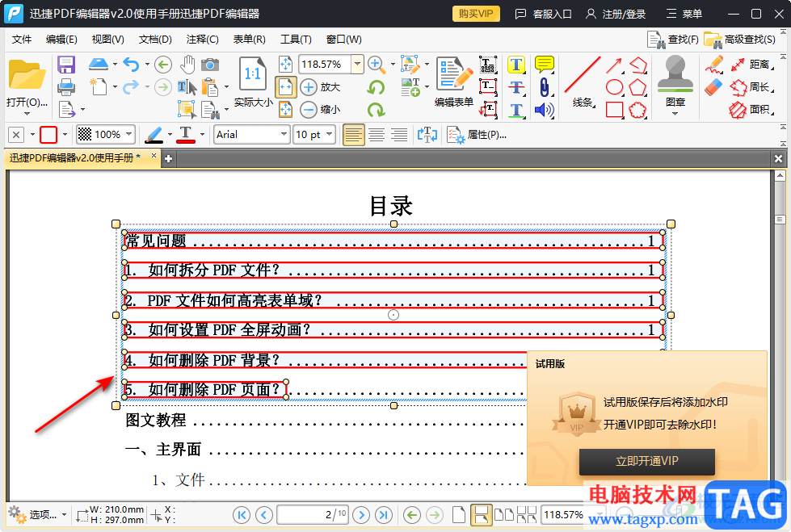Select the Sticky Note comment tool
Screen dimensions: 791x532
tap(545, 65)
